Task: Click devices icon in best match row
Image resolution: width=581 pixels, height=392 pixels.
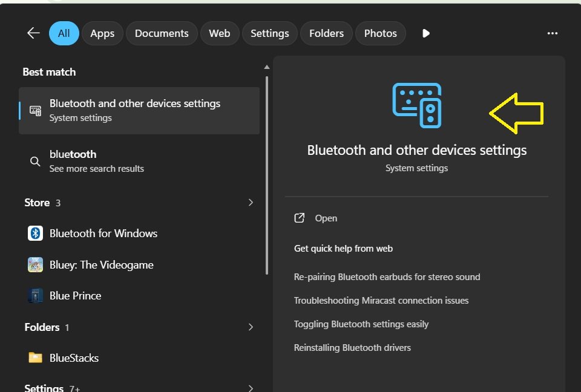Action: pyautogui.click(x=36, y=111)
